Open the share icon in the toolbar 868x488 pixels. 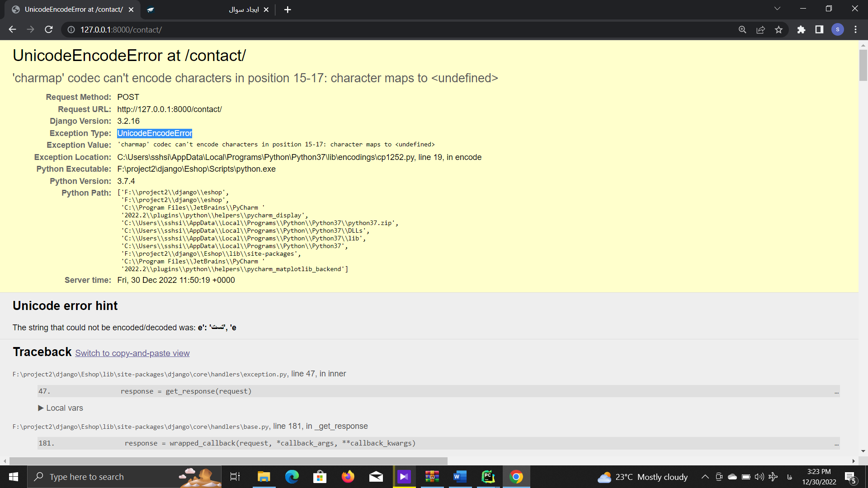[761, 29]
